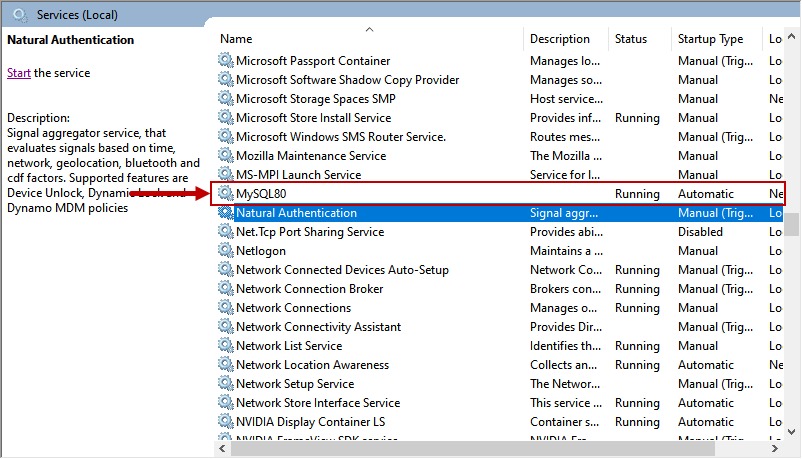Select Microsoft Software Shadow Copy Provider row

click(347, 80)
